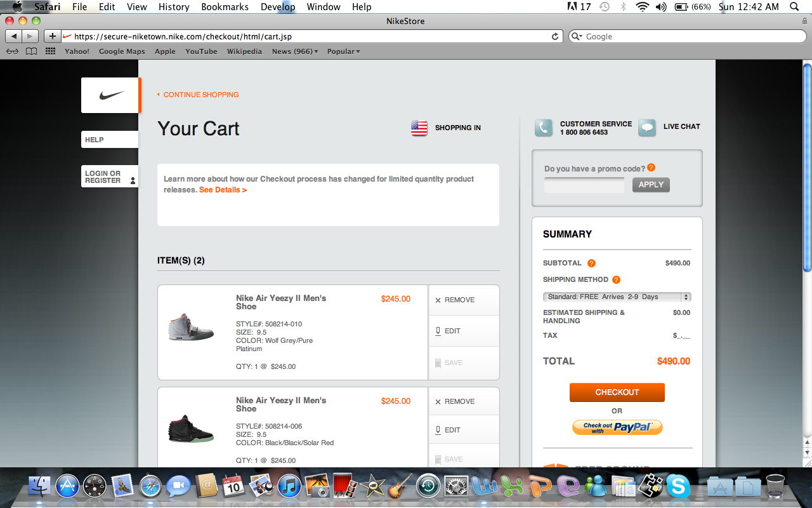Click the Wi-Fi status icon in the menu bar
Screen dimensions: 812x508
pos(643,7)
